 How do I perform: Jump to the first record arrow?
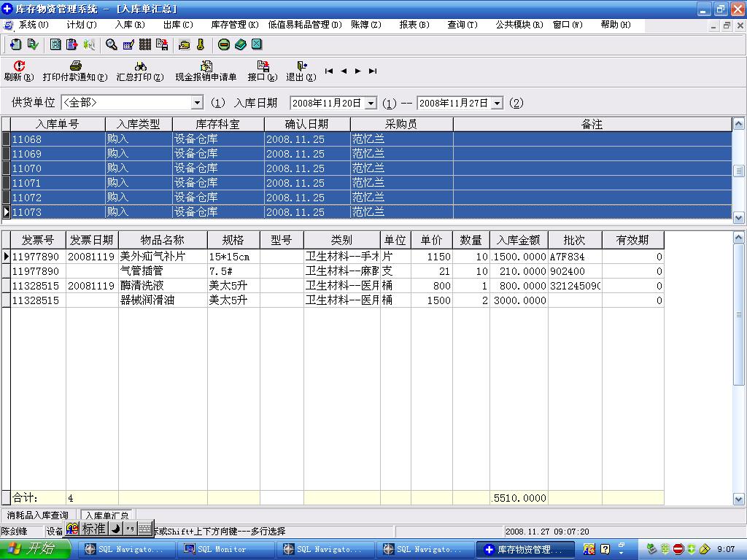coord(329,71)
